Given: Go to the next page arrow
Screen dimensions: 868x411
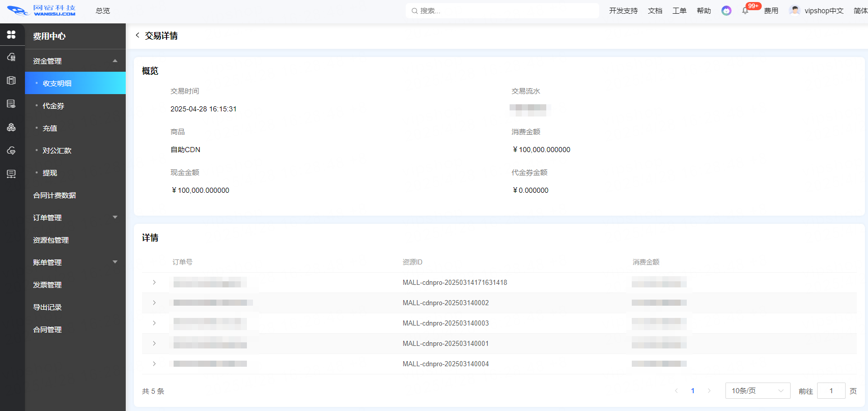Looking at the screenshot, I should click(709, 391).
